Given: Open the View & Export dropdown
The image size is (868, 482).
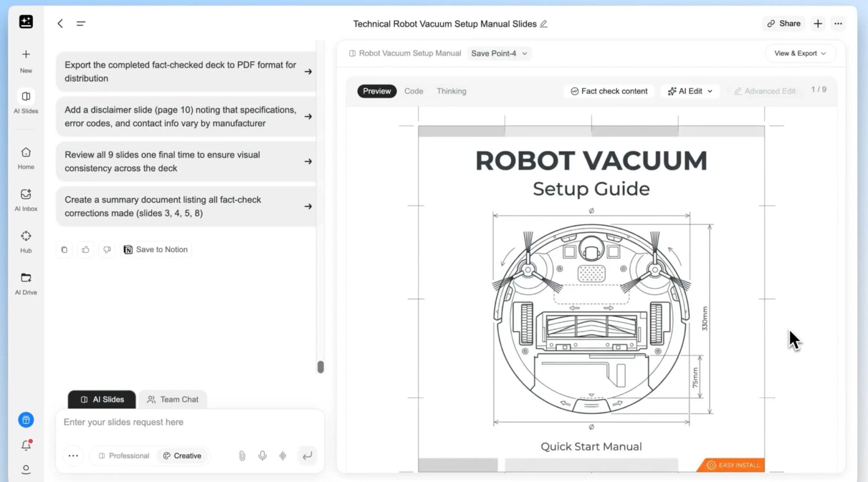Looking at the screenshot, I should 800,53.
